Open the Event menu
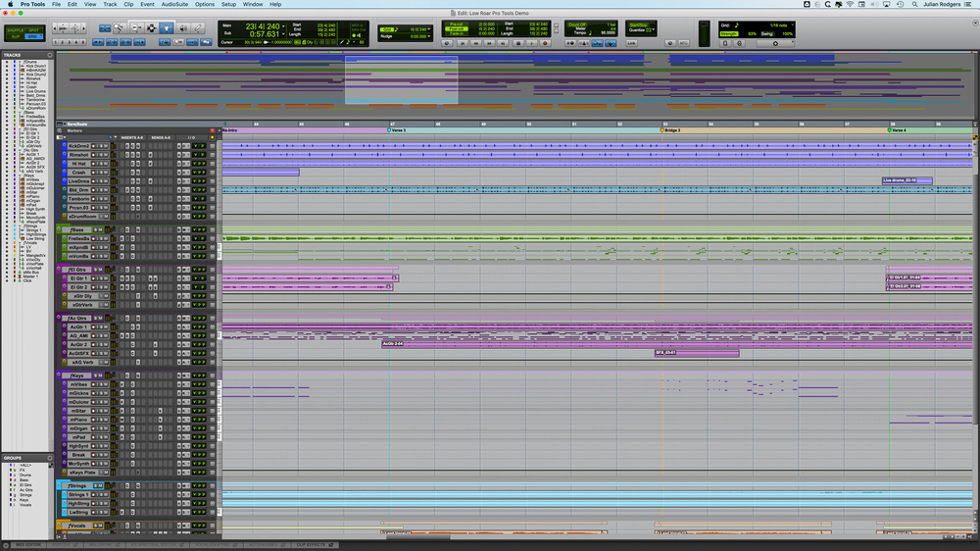This screenshot has width=980, height=551. [147, 4]
